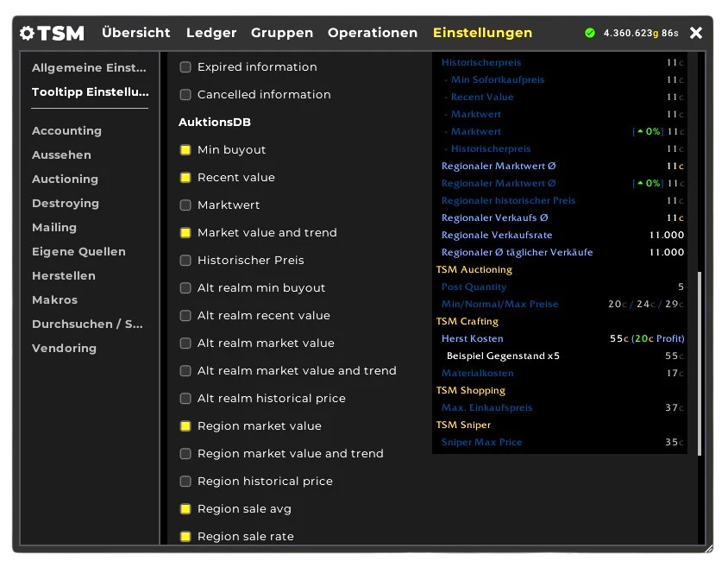Open Durchsuchen / S... settings page
This screenshot has height=567, width=728.
(87, 324)
